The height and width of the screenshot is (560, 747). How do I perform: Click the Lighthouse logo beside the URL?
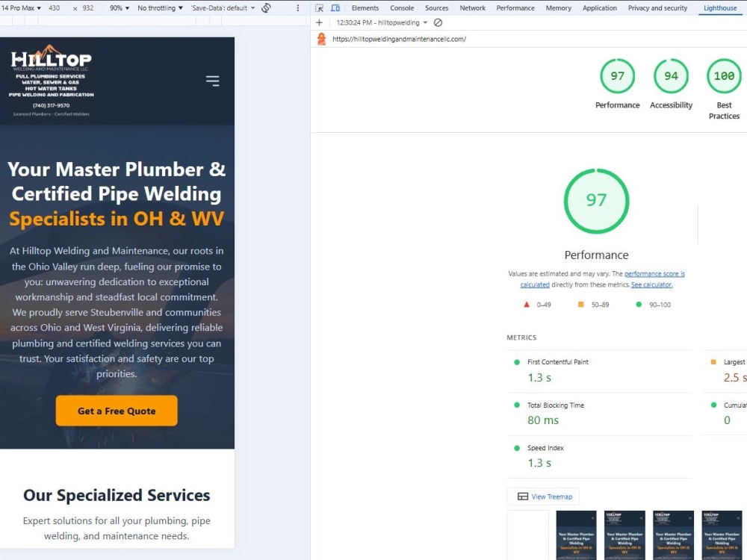321,39
